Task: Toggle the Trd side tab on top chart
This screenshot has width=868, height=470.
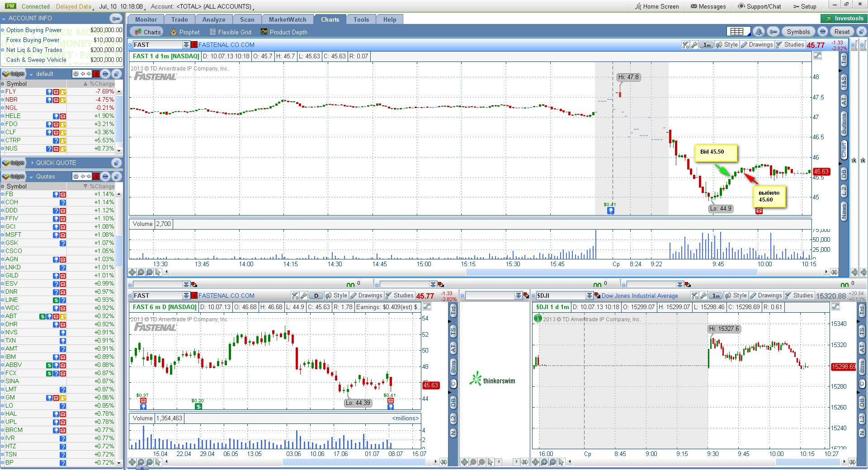Action: click(844, 59)
